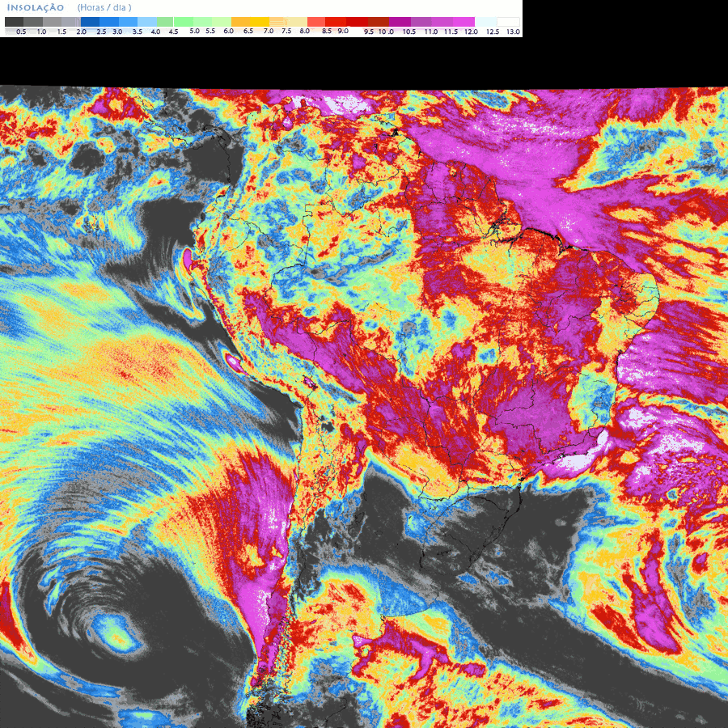The image size is (728, 728).
Task: Select the bright pink swatch before 12.0
Action: coord(464,22)
